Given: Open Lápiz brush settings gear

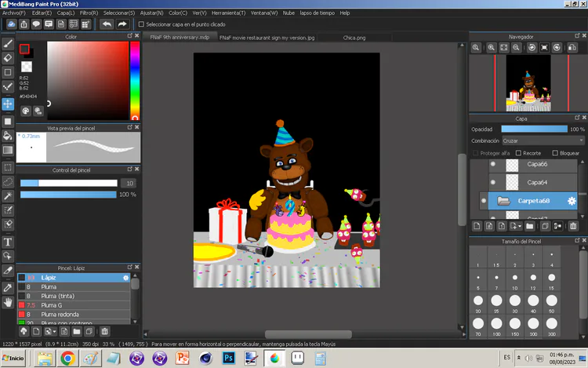Looking at the screenshot, I should tap(125, 278).
